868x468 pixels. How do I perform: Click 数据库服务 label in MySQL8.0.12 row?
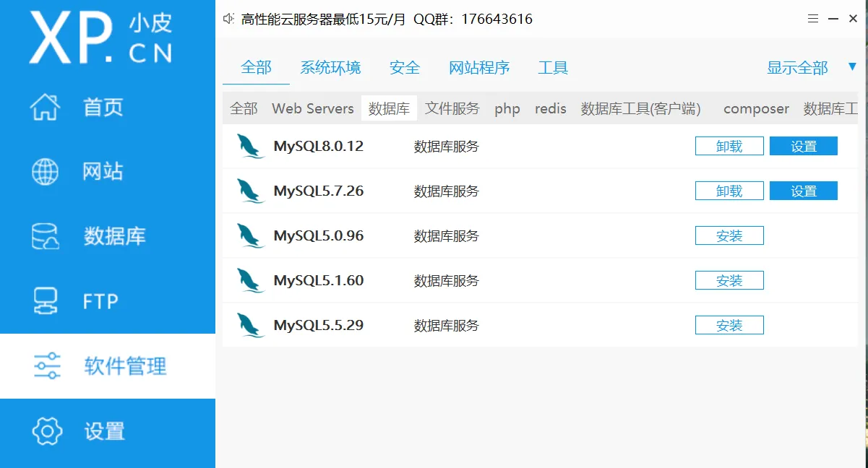[447, 147]
